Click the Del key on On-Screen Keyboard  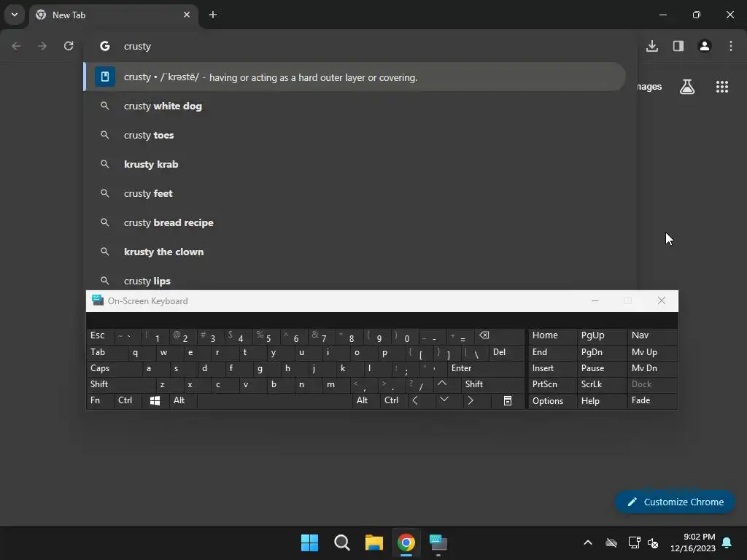[507, 352]
